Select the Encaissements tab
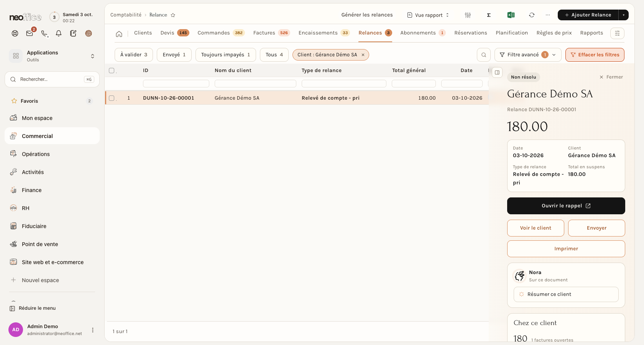 pyautogui.click(x=324, y=33)
